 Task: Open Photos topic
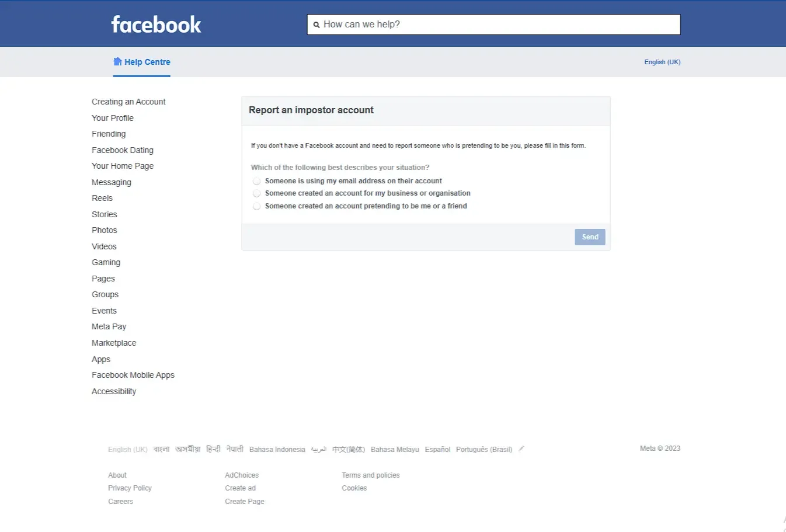point(105,230)
